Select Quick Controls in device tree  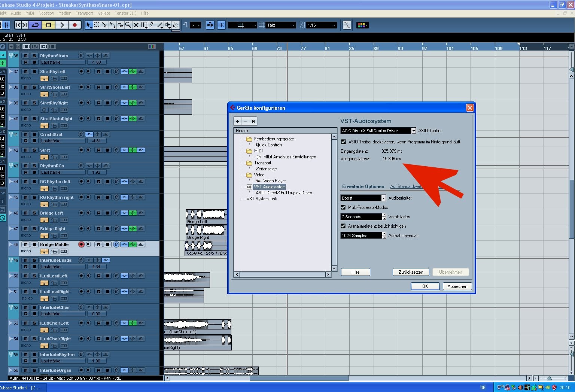point(269,145)
